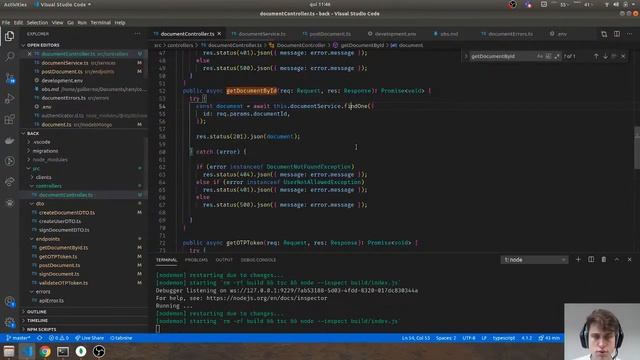The height and width of the screenshot is (360, 640).
Task: Toggle Use Regular Expression in the find widget
Action: [557, 56]
